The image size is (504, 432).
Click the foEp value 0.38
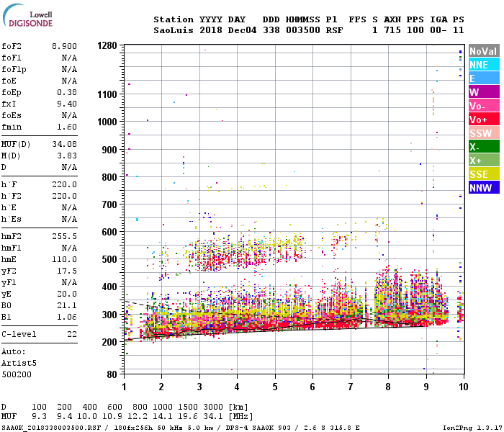point(67,92)
